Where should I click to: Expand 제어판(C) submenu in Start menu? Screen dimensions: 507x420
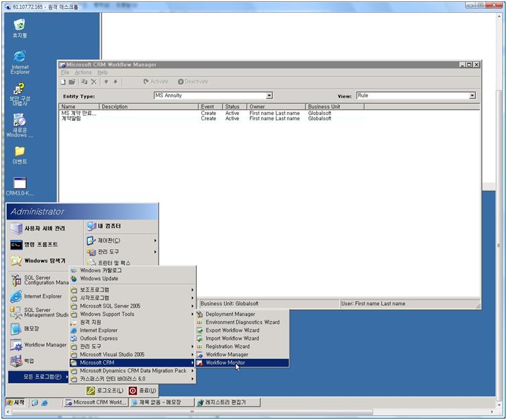[122, 241]
